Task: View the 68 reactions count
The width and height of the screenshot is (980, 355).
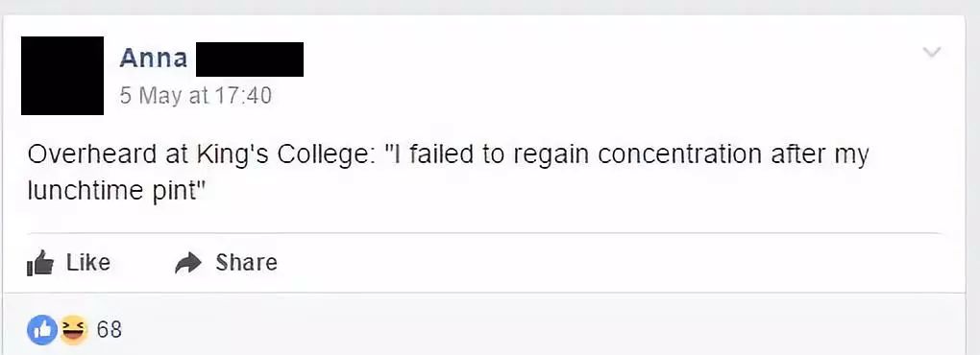Action: point(110,329)
